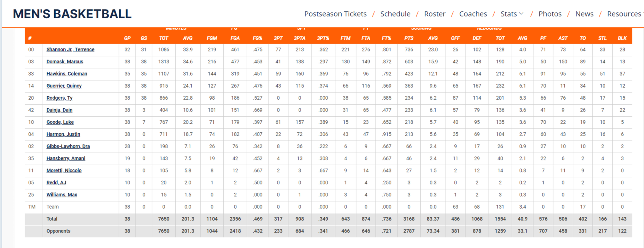
Task: Navigate to Coaches page
Action: coord(473,14)
